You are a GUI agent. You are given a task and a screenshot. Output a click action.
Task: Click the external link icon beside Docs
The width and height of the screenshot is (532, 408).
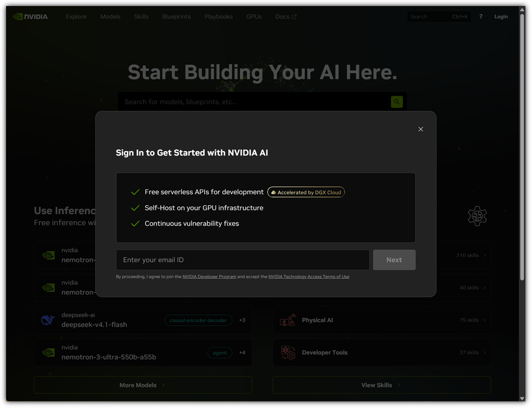click(294, 17)
